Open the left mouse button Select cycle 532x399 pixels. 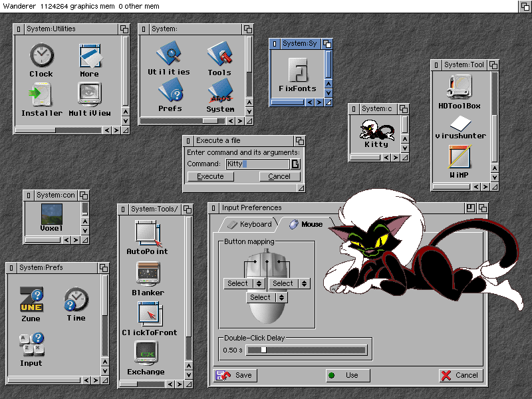[x=244, y=283]
